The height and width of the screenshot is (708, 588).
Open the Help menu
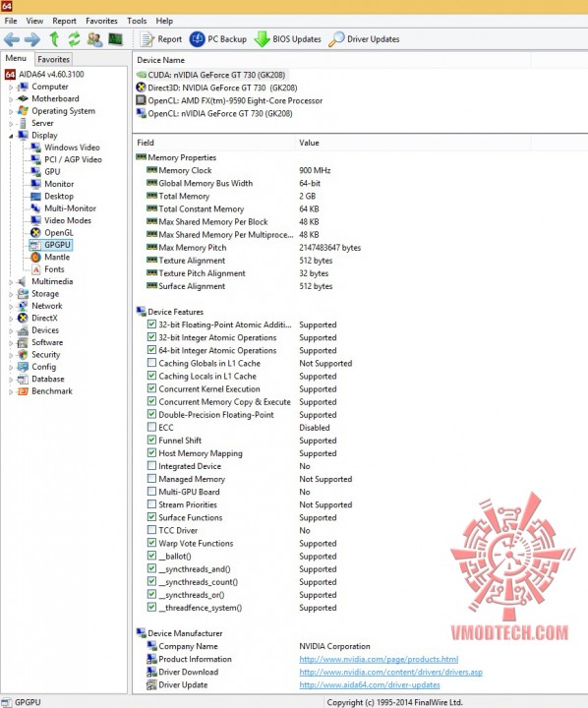(164, 21)
